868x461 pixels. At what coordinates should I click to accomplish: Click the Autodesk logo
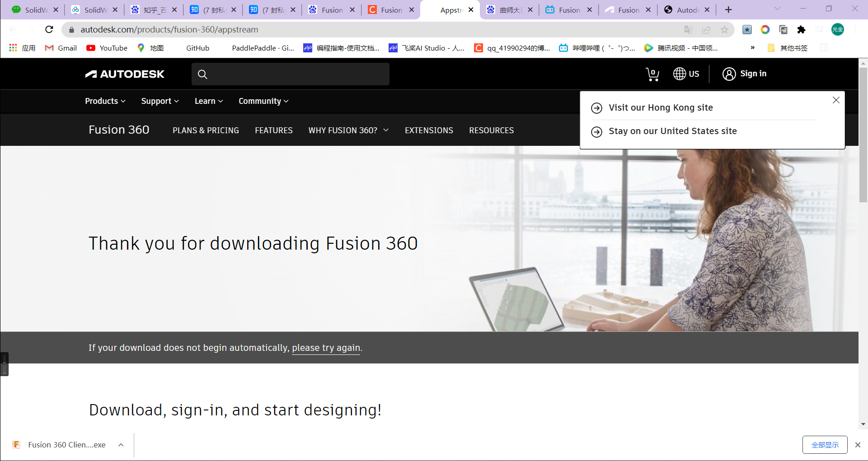click(125, 74)
